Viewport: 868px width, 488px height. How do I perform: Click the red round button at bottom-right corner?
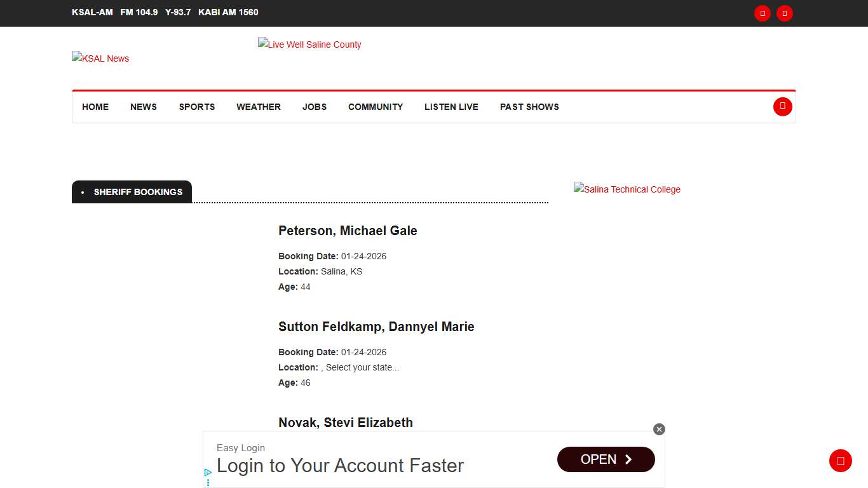840,461
